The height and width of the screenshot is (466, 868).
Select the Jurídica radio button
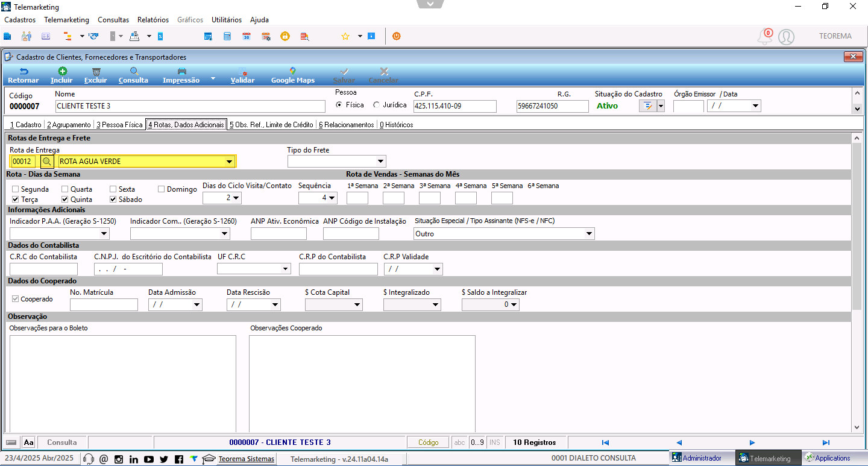click(x=377, y=105)
